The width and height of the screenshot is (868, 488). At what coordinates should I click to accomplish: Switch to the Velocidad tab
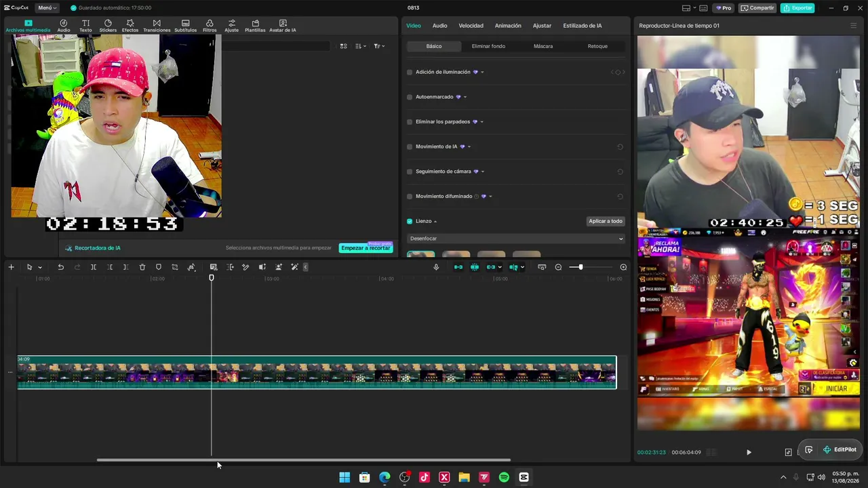click(471, 26)
